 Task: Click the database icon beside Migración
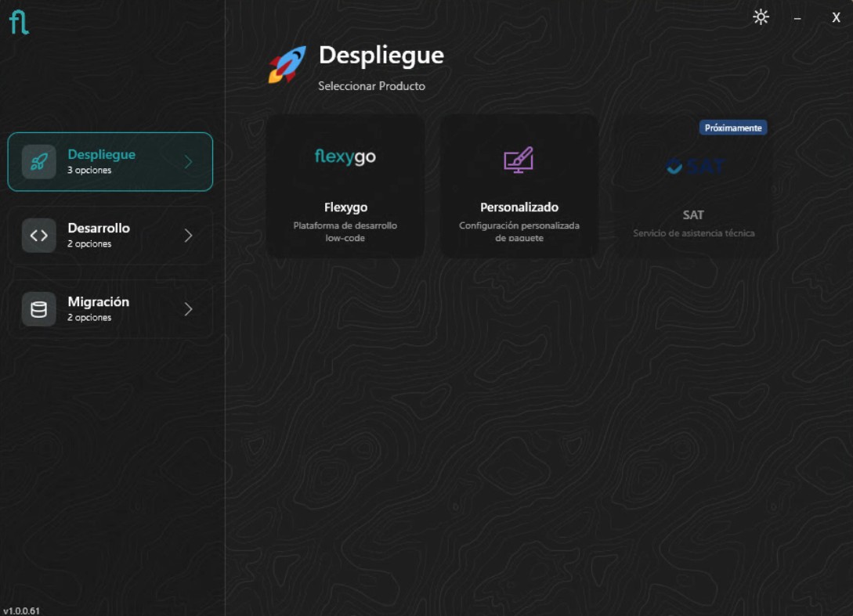[x=38, y=309]
